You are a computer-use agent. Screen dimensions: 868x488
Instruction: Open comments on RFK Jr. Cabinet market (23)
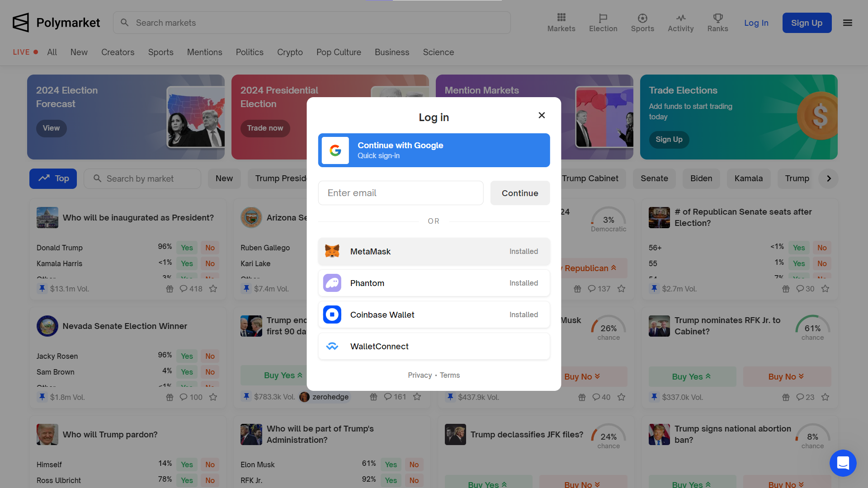(805, 397)
